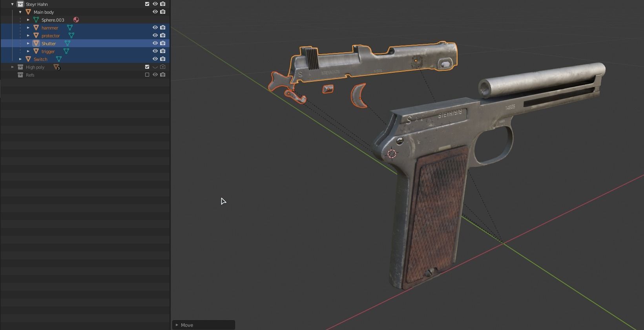Toggle render camera for trigger

(x=163, y=51)
